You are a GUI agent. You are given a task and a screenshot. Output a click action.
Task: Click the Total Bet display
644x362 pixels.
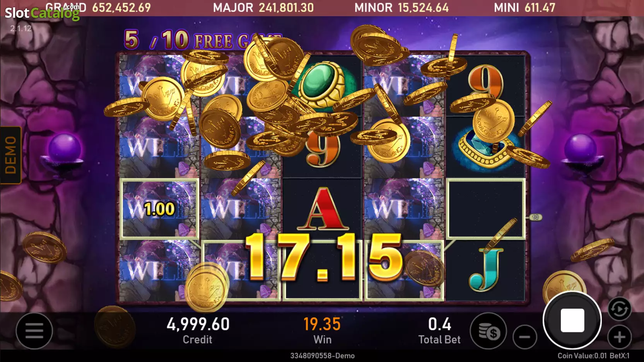tap(439, 331)
